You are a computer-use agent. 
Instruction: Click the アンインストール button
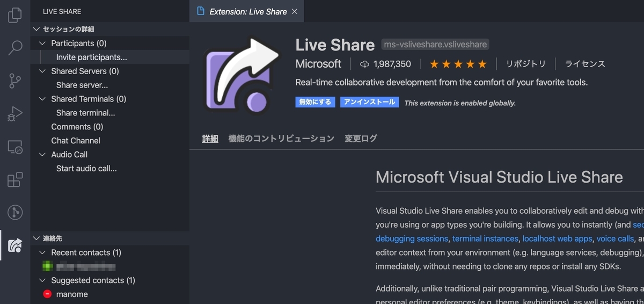click(369, 102)
